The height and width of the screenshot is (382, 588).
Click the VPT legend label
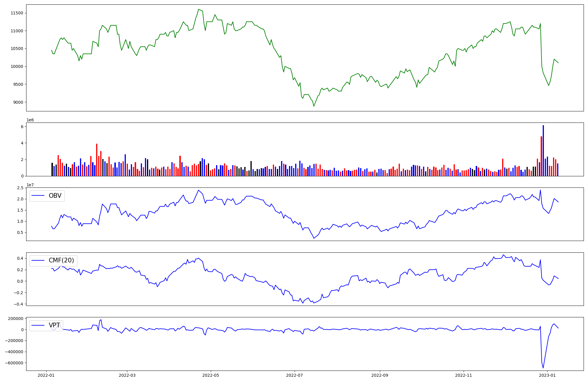tap(54, 325)
